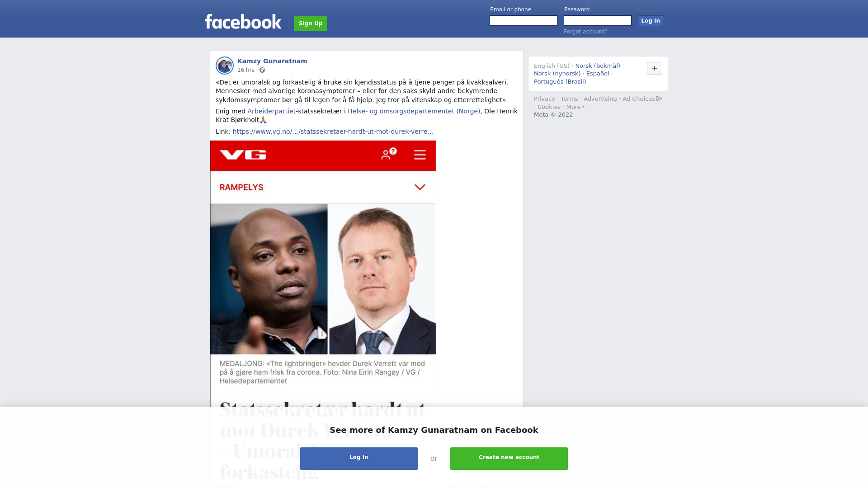868x488 pixels.
Task: Click the Ad Choices triangle icon
Action: (659, 99)
